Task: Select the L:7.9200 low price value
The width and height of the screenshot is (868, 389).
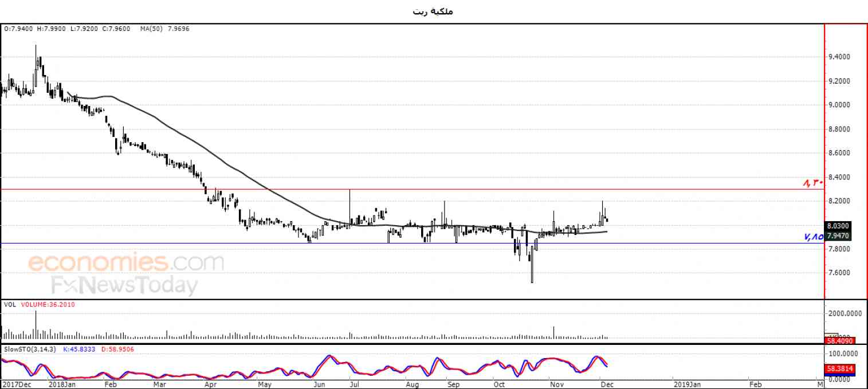Action: [x=84, y=28]
